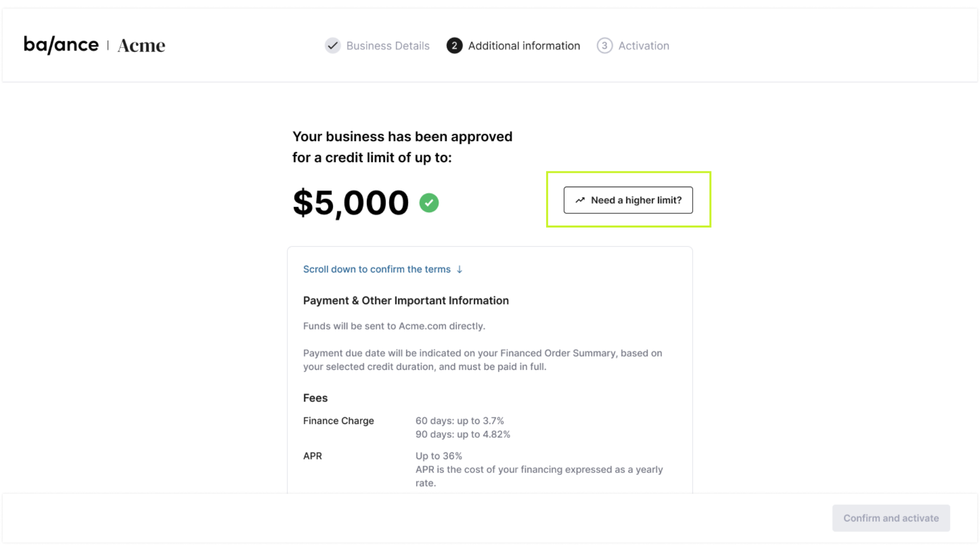Request Need a higher limit?
The width and height of the screenshot is (980, 551).
(628, 200)
